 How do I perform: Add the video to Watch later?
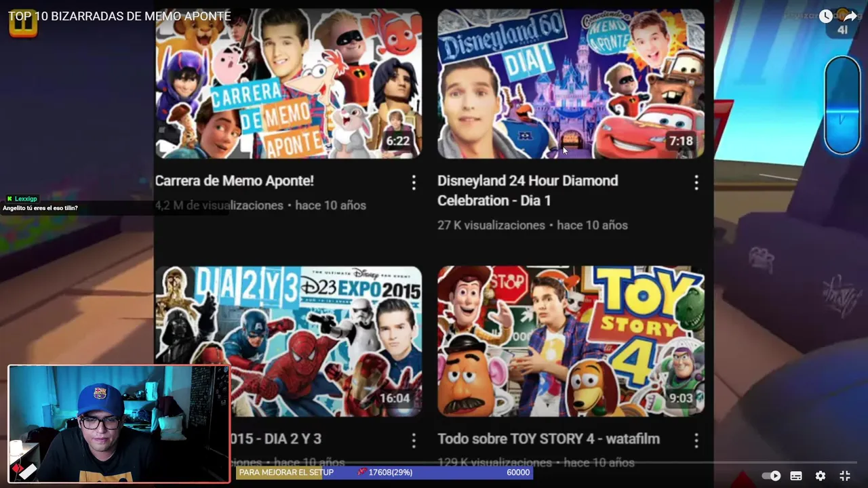click(825, 16)
